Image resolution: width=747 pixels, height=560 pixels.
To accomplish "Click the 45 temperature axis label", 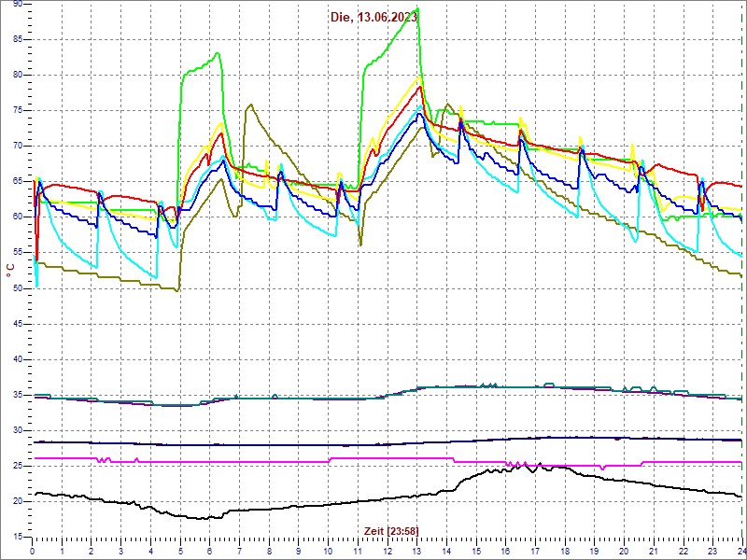I will coord(17,324).
